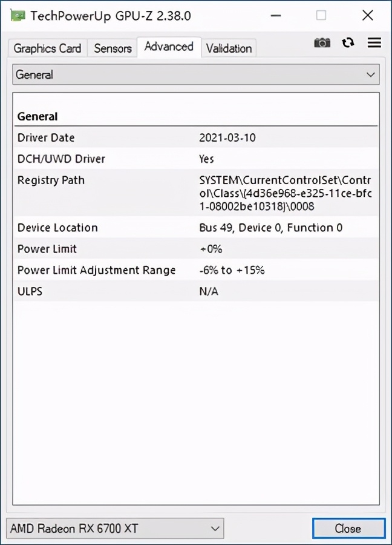Click the Yes value for DCH/UWD Driver
The width and height of the screenshot is (392, 545).
pyautogui.click(x=206, y=159)
